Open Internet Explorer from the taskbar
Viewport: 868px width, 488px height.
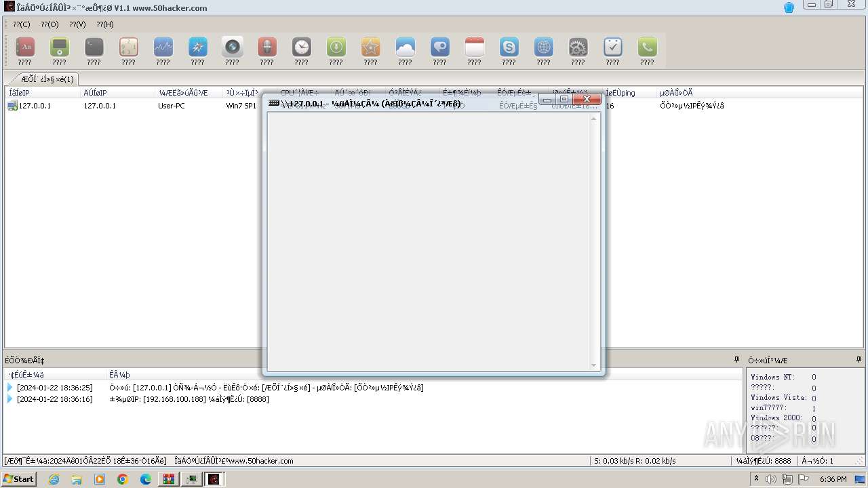pyautogui.click(x=54, y=479)
